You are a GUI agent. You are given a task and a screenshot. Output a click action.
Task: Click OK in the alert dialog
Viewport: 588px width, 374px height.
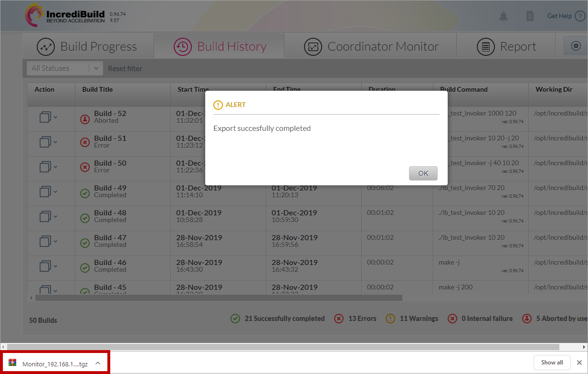point(423,173)
